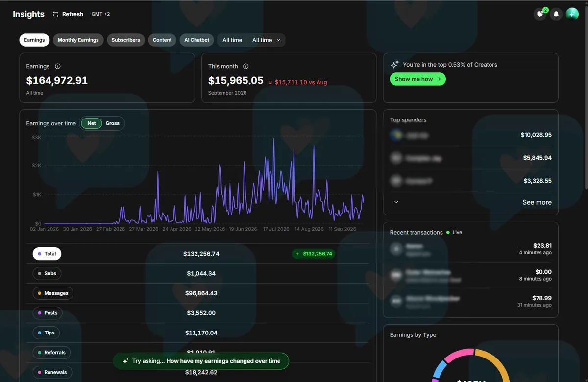
Task: Expand top spenders with the chevron
Action: click(396, 202)
